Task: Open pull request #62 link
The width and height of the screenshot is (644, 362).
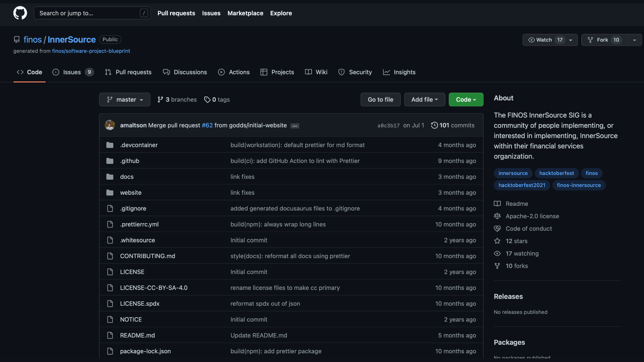Action: pos(207,125)
